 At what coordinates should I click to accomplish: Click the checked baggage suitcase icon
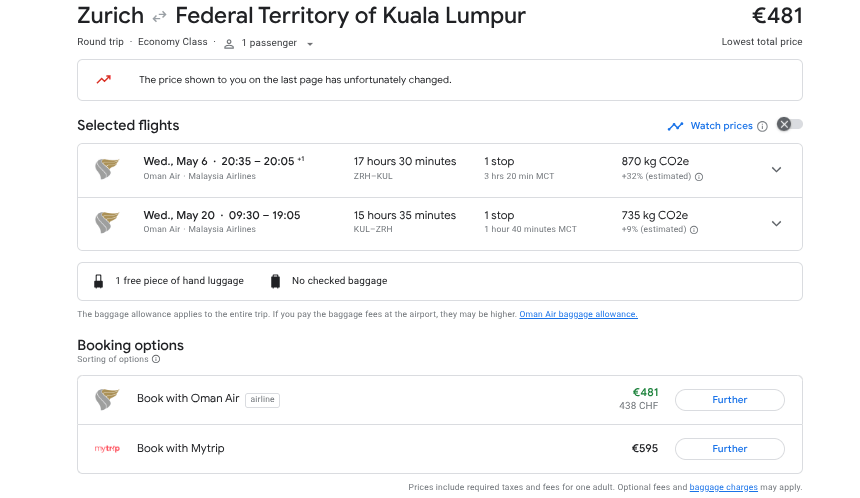point(275,281)
